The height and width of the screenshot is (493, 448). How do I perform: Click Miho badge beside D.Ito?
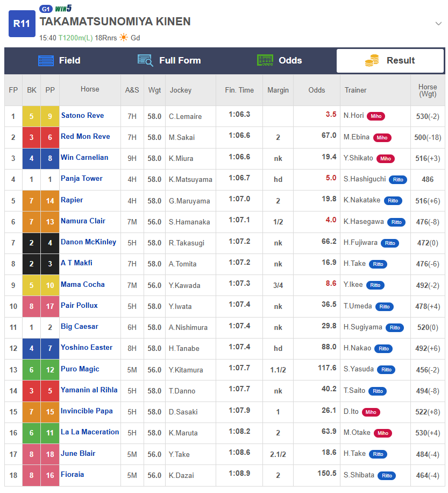click(371, 412)
